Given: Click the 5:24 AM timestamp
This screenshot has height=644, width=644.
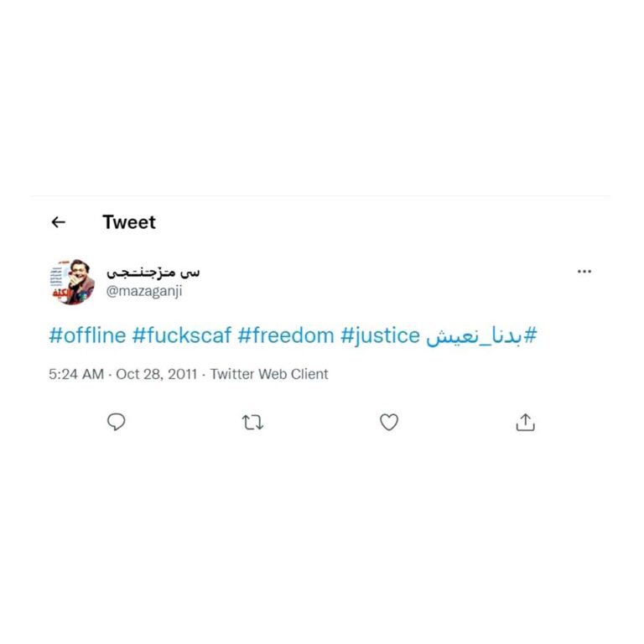Looking at the screenshot, I should point(76,374).
